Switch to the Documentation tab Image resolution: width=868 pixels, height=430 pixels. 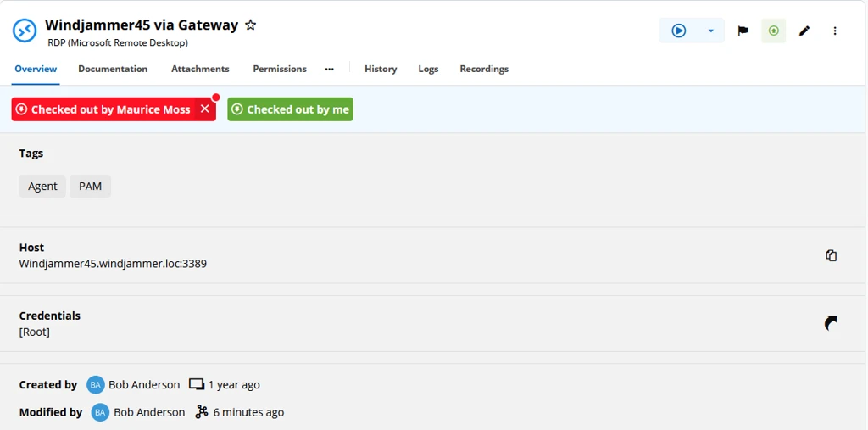[x=113, y=69]
